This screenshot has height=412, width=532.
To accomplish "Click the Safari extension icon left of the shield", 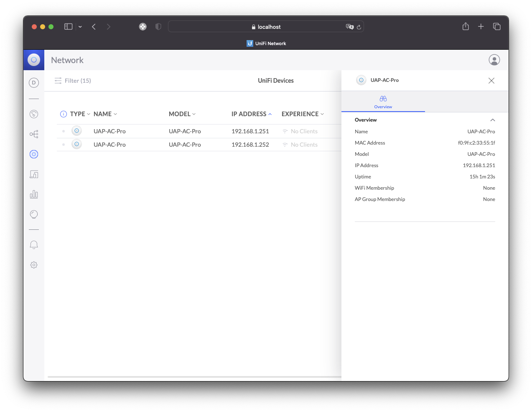I will point(143,27).
